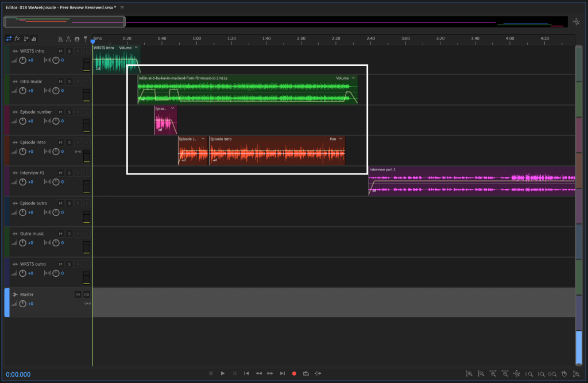Toggle Loop Playback in transport
Image resolution: width=588 pixels, height=383 pixels.
point(306,373)
